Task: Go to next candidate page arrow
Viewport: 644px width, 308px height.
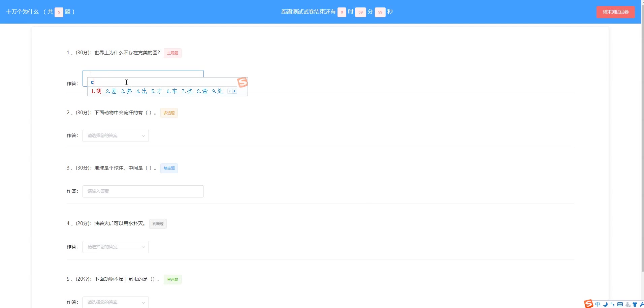Action: pos(235,91)
